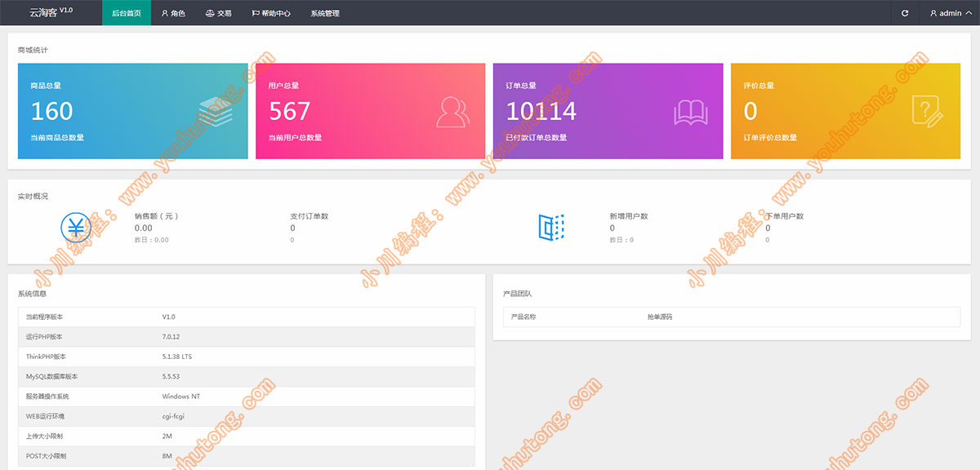Open the 帮助中心 menu
This screenshot has width=980, height=470.
coord(271,13)
